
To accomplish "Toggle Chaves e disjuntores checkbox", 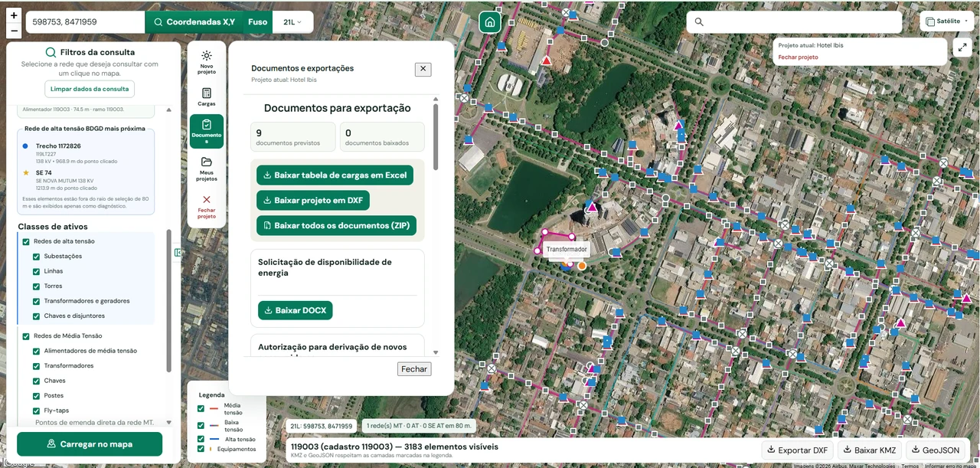I will (36, 316).
